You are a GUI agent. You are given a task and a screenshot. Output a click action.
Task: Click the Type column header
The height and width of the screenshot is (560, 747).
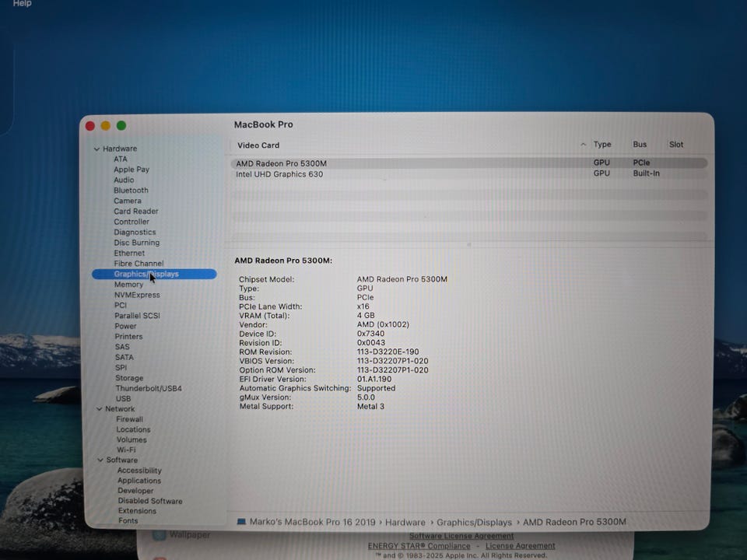[x=601, y=145]
